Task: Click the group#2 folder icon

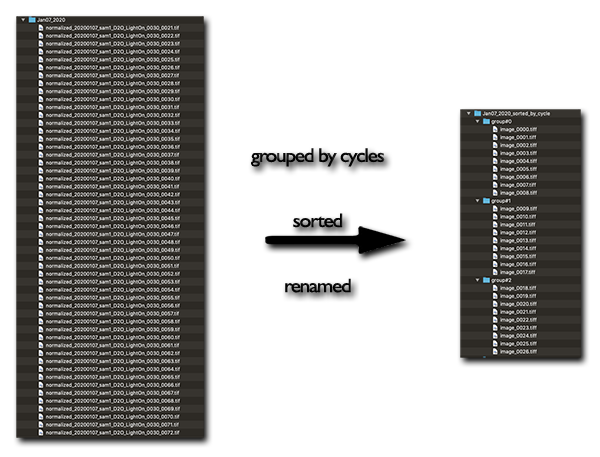Action: pyautogui.click(x=485, y=280)
